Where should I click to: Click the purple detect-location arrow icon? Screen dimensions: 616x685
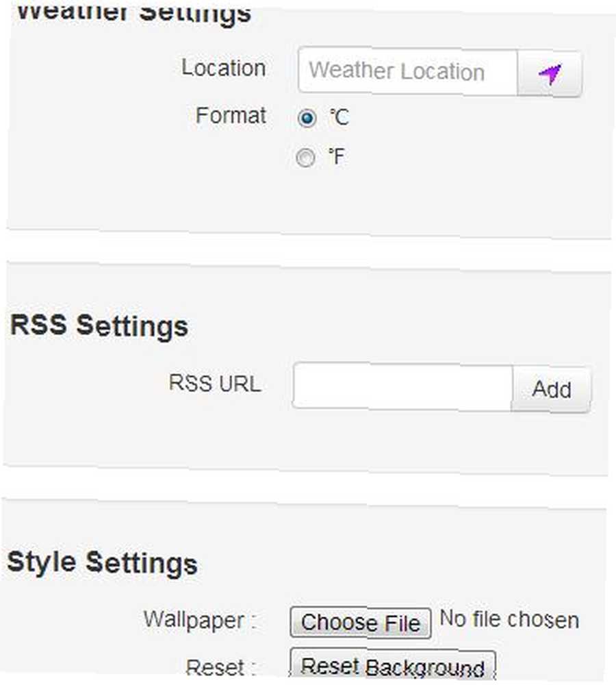pos(550,74)
